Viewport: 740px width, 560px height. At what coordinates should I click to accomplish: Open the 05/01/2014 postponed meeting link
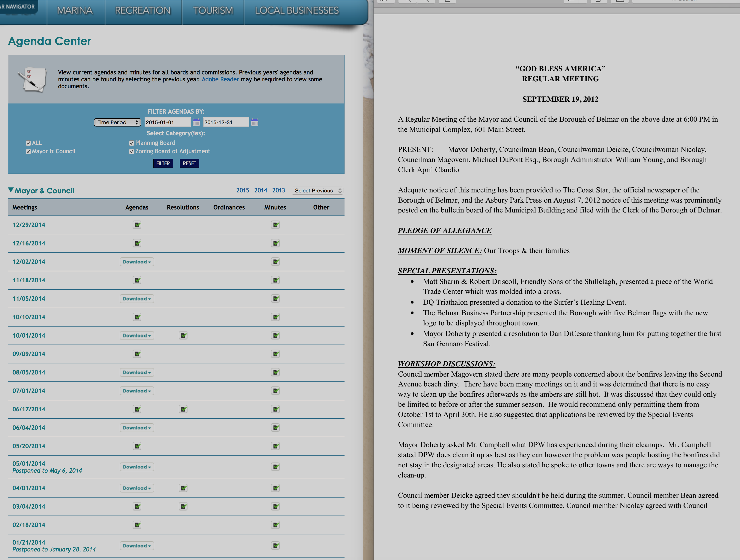(x=29, y=463)
